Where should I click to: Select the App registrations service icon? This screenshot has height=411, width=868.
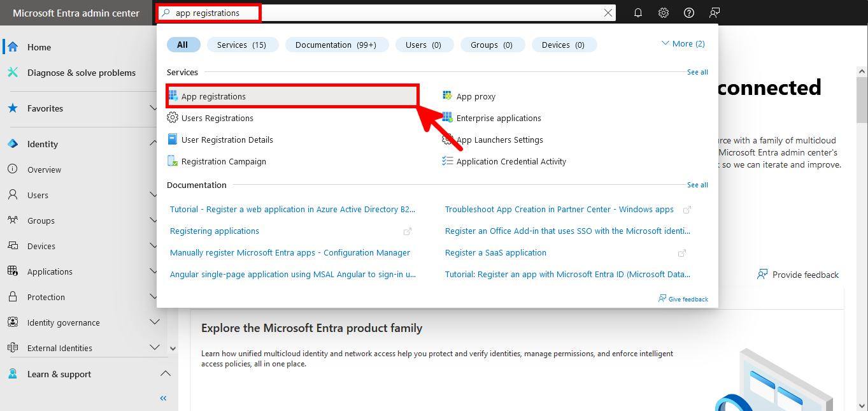point(173,96)
